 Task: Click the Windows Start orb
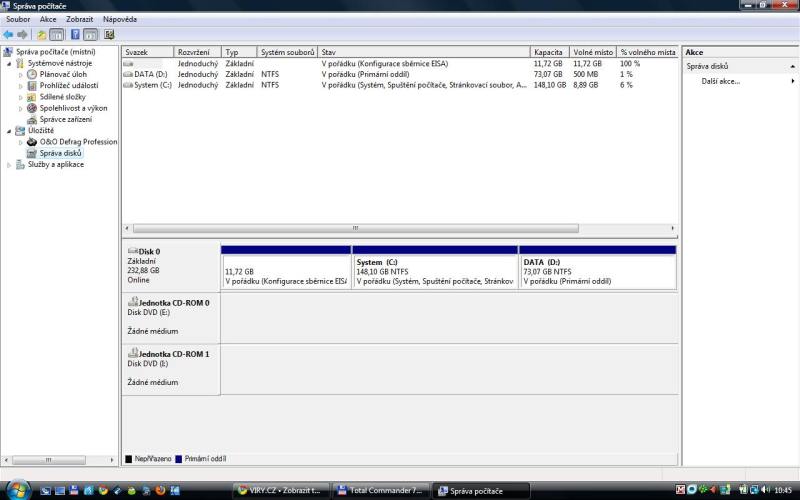(x=19, y=490)
